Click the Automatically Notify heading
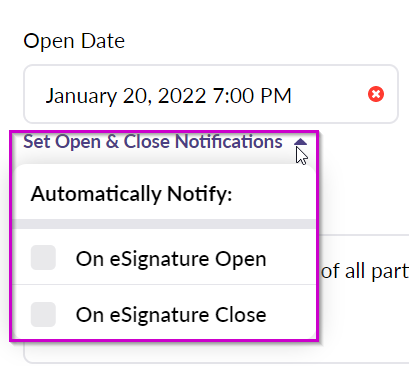 (131, 194)
